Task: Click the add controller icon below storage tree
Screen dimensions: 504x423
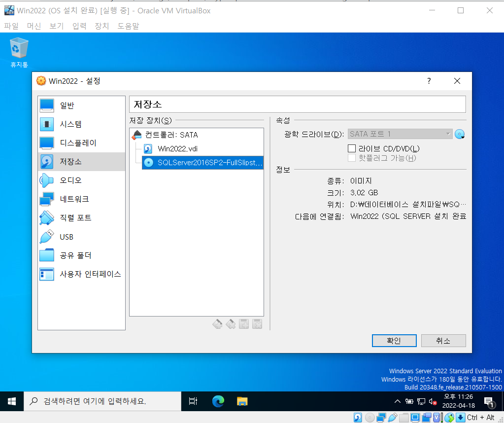Action: click(217, 324)
